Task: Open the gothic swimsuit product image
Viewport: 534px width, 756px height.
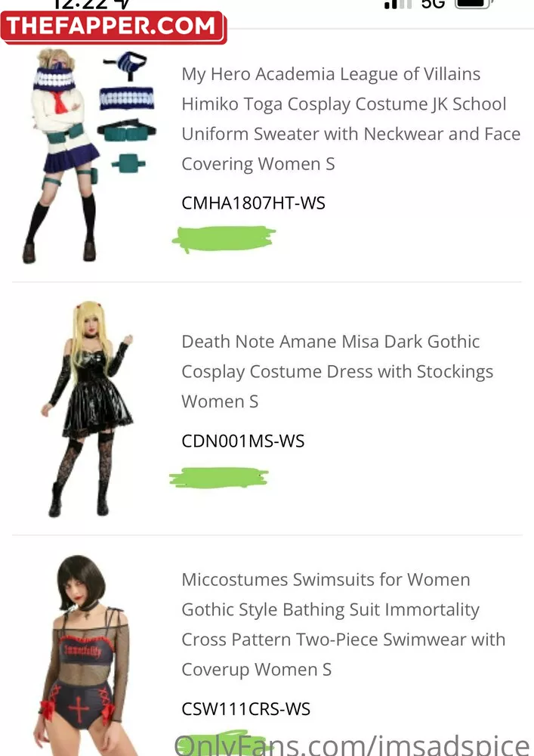Action: [x=83, y=655]
